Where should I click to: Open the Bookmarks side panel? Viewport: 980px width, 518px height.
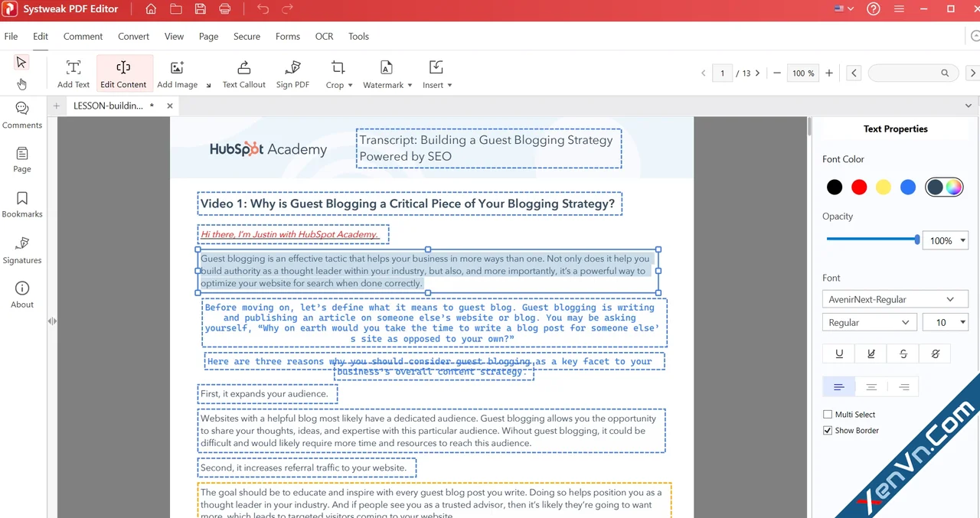tap(22, 205)
